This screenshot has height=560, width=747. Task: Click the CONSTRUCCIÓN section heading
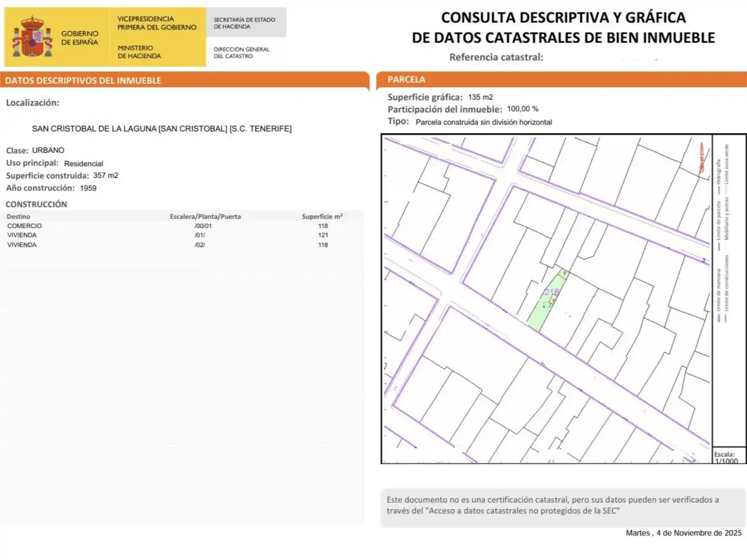[x=36, y=204]
